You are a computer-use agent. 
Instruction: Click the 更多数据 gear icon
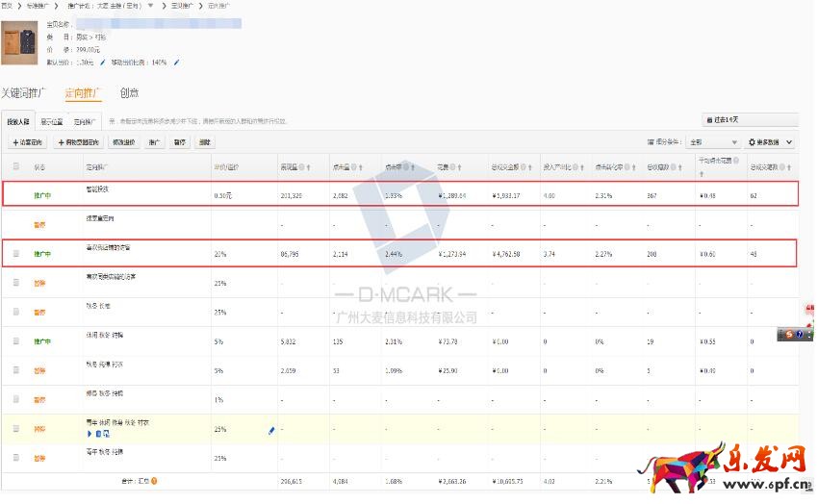coord(753,142)
